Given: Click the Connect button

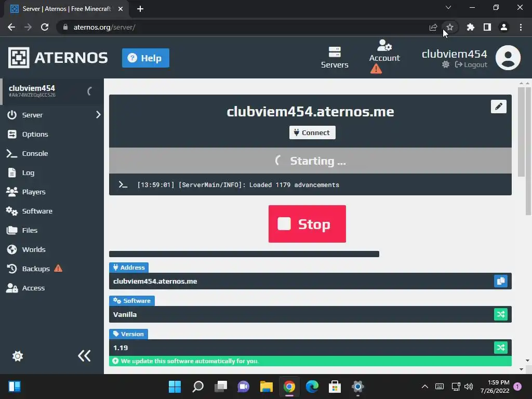Looking at the screenshot, I should click(x=312, y=132).
